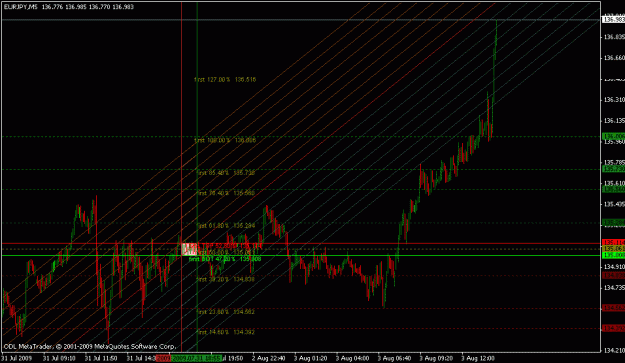Select the 14.60% Fibonacci level label
This screenshot has height=363, width=625.
pyautogui.click(x=226, y=332)
